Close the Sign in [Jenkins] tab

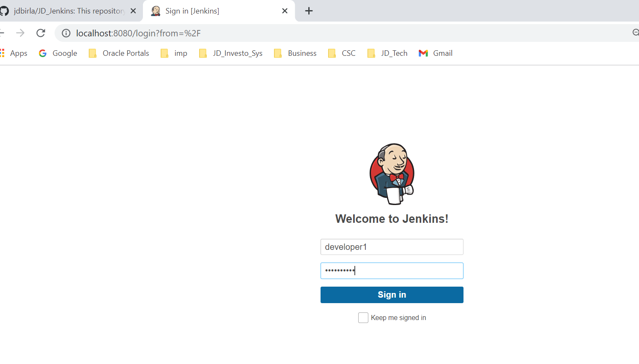pyautogui.click(x=285, y=11)
